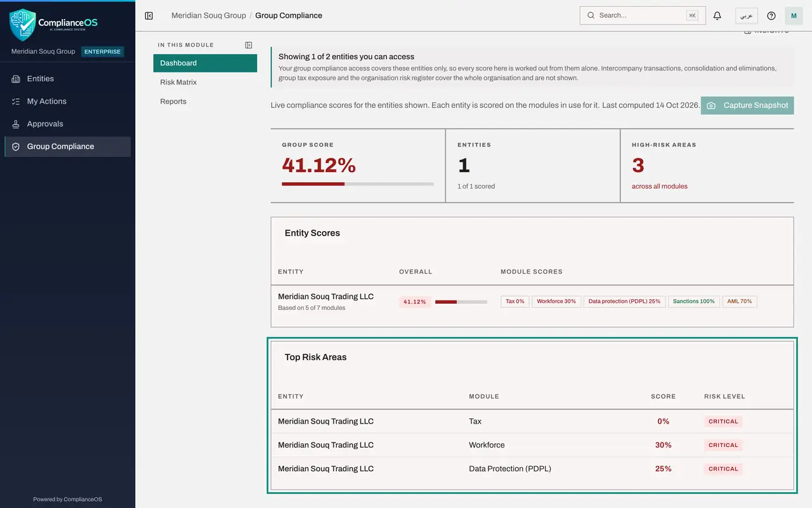Click the Capture Snapshot button
Viewport: 812px width, 508px height.
pyautogui.click(x=747, y=105)
